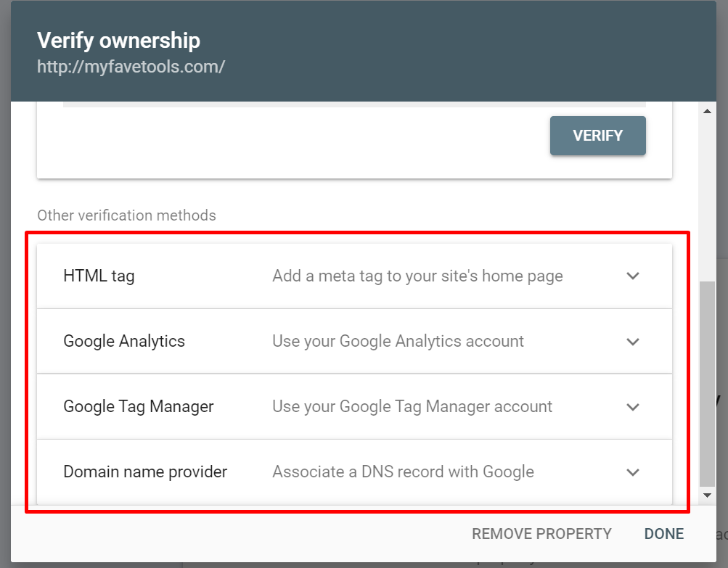
Task: Click the myfavetools.com URL in header
Action: tap(131, 67)
